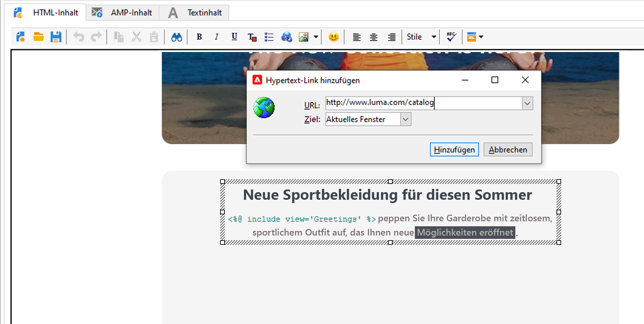The height and width of the screenshot is (324, 644).
Task: Click the Abbrechen button
Action: tap(508, 150)
